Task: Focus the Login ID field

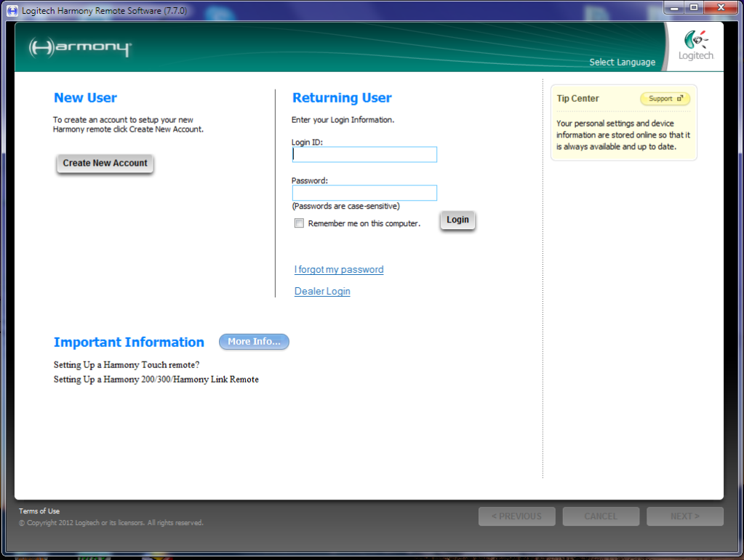Action: pos(364,155)
